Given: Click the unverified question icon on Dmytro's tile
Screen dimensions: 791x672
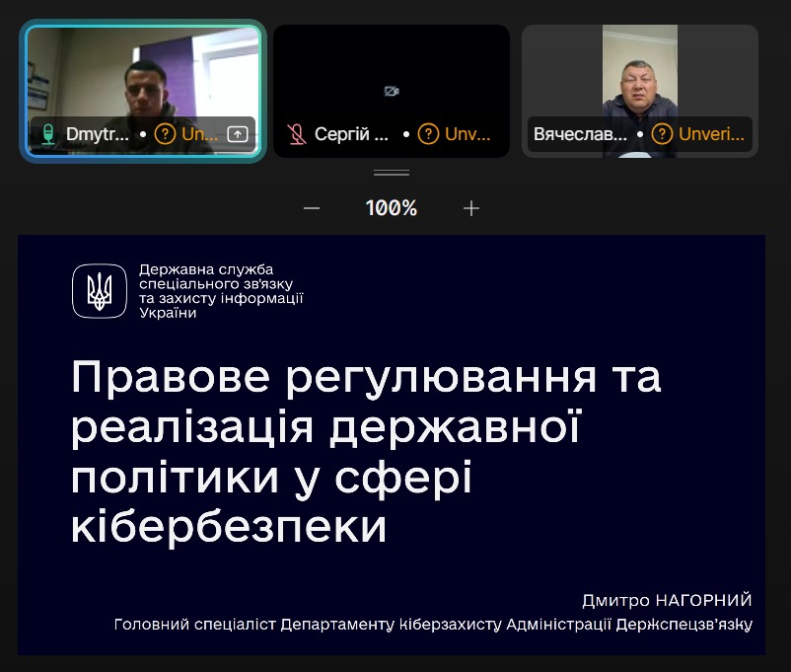Looking at the screenshot, I should (165, 134).
